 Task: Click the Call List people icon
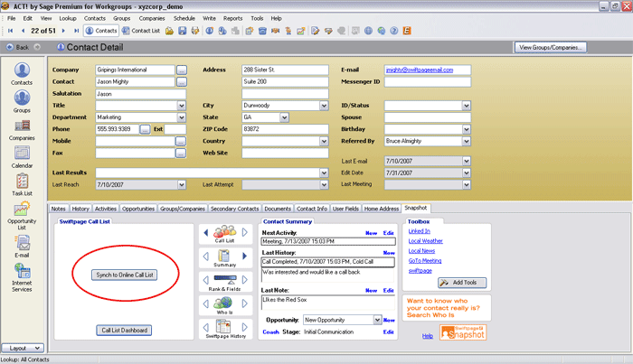[x=225, y=232]
